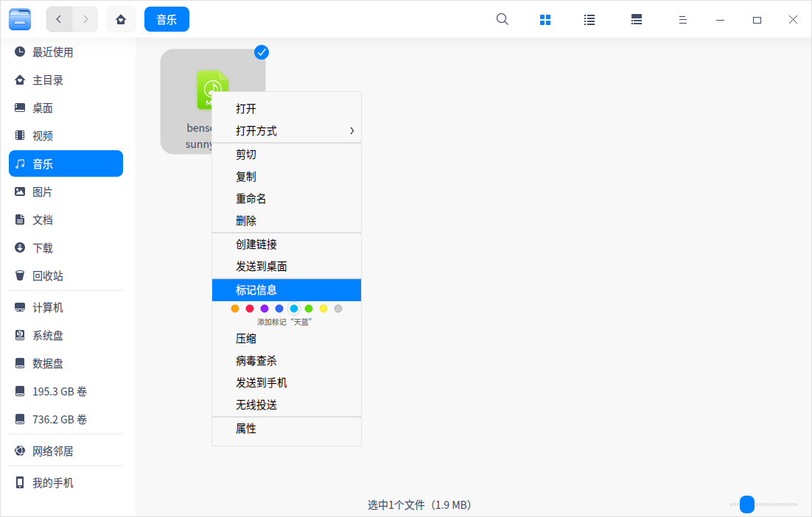Expand the 打开方式 submenu arrow
812x517 pixels.
351,131
